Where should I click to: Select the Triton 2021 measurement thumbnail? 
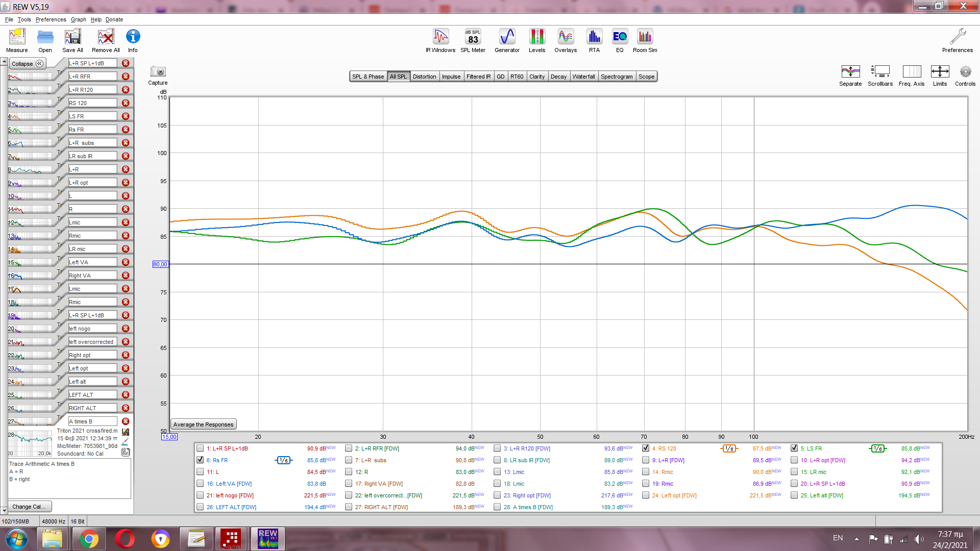pyautogui.click(x=30, y=443)
